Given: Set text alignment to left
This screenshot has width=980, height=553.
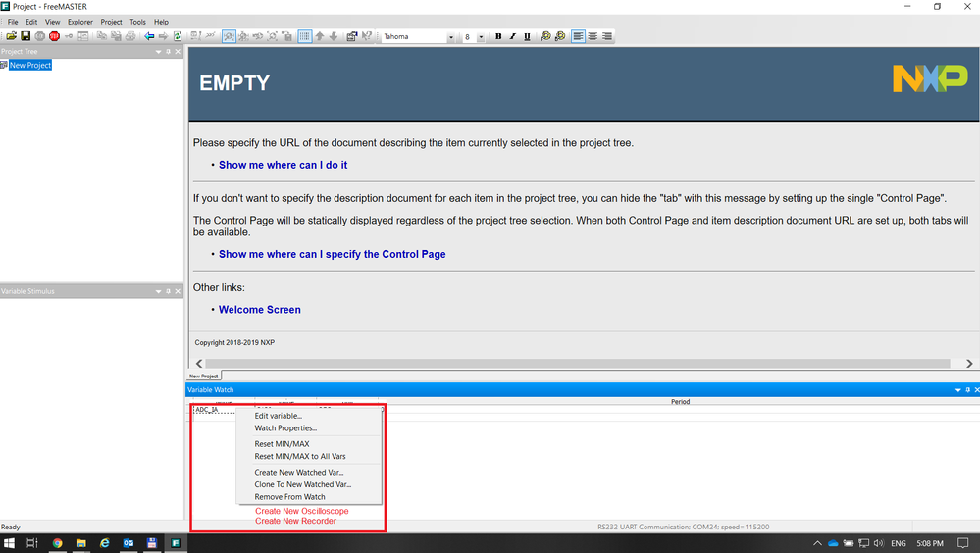Looking at the screenshot, I should [x=578, y=36].
